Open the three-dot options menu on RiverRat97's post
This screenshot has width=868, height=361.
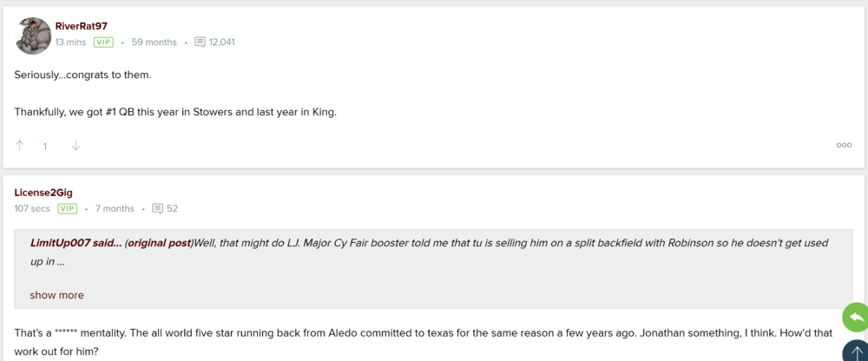[x=844, y=146]
